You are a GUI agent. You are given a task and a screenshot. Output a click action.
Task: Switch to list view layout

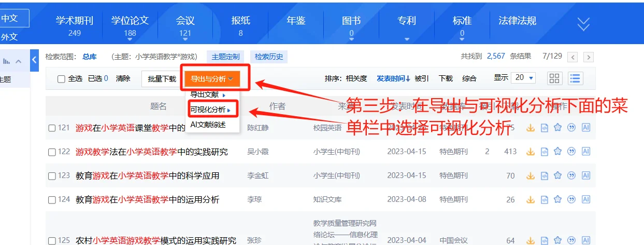[x=576, y=78]
